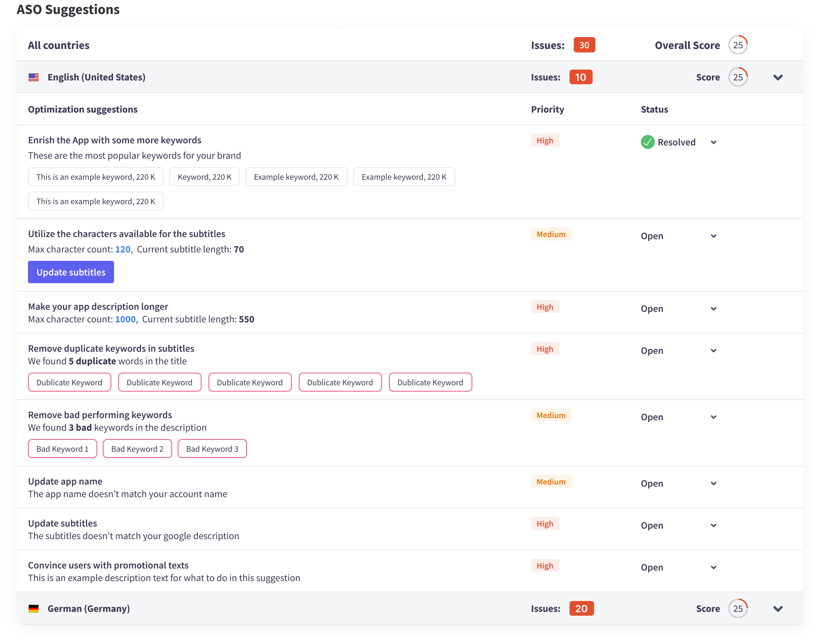Click the High priority badge for description length

click(545, 307)
